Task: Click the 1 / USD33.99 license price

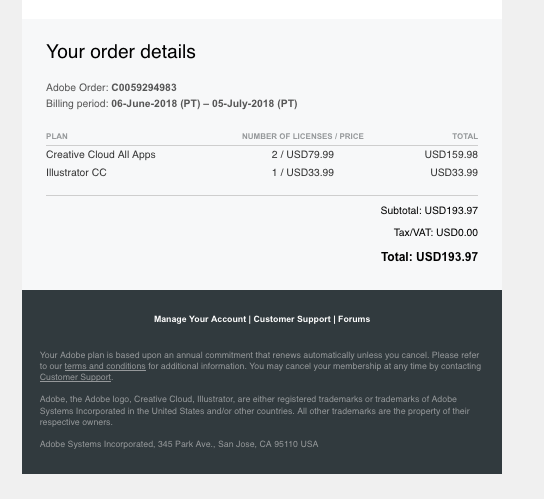Action: pos(303,172)
